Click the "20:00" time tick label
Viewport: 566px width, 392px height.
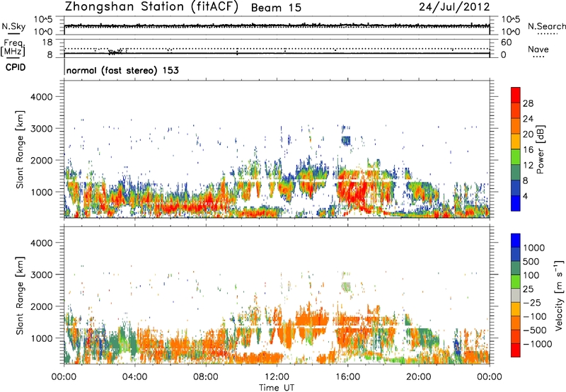point(419,377)
